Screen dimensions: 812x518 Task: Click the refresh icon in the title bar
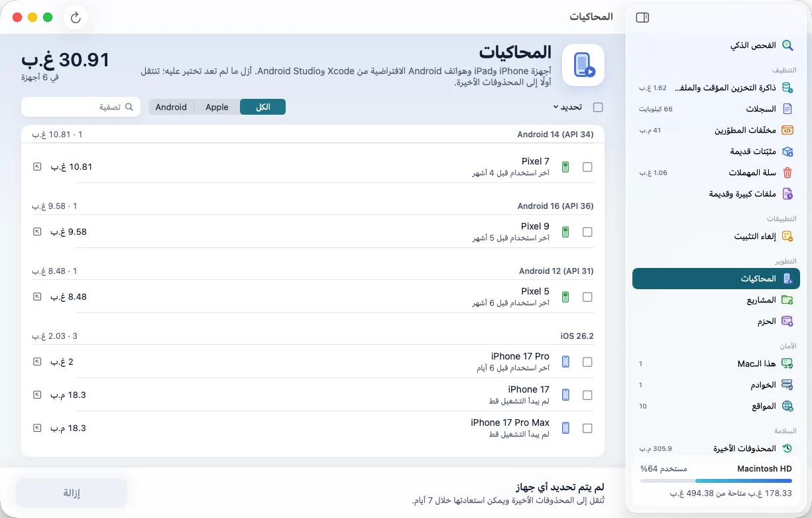click(76, 18)
